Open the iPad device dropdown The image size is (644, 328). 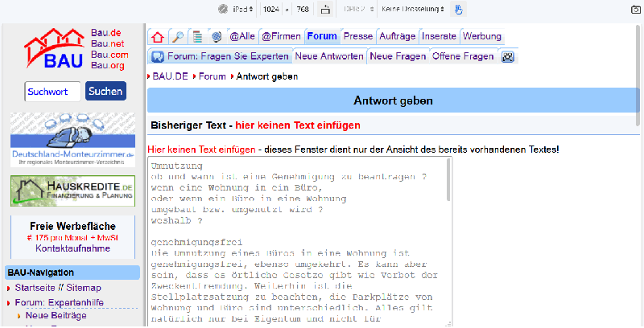[243, 9]
